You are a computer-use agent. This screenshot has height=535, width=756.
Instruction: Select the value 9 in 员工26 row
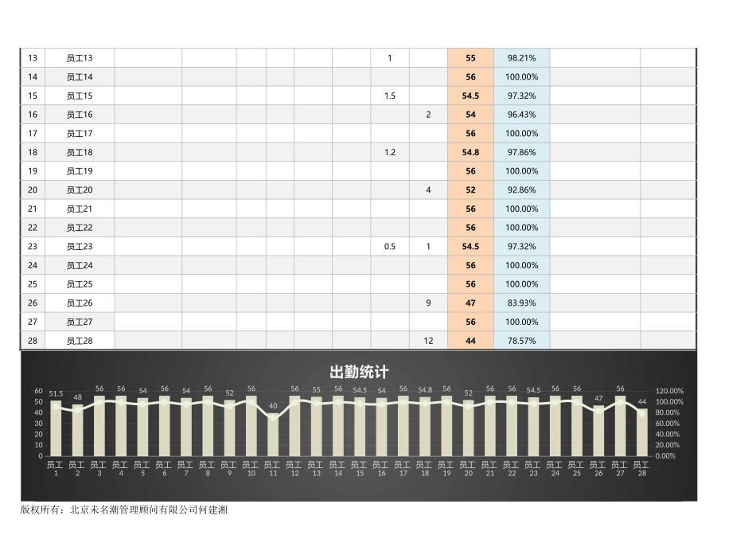(428, 303)
